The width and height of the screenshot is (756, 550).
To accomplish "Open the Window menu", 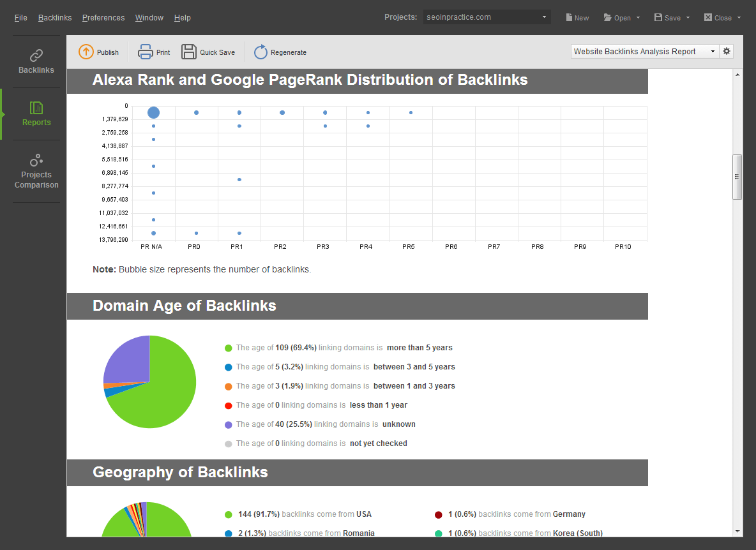I will (x=149, y=17).
